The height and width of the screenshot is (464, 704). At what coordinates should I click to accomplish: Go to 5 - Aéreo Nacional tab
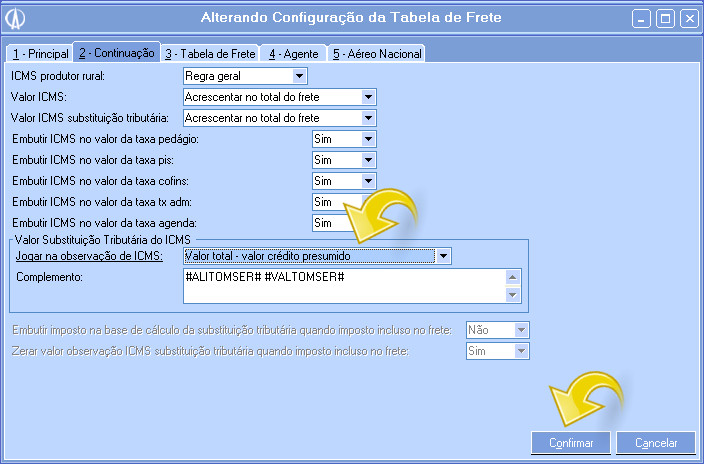[377, 54]
